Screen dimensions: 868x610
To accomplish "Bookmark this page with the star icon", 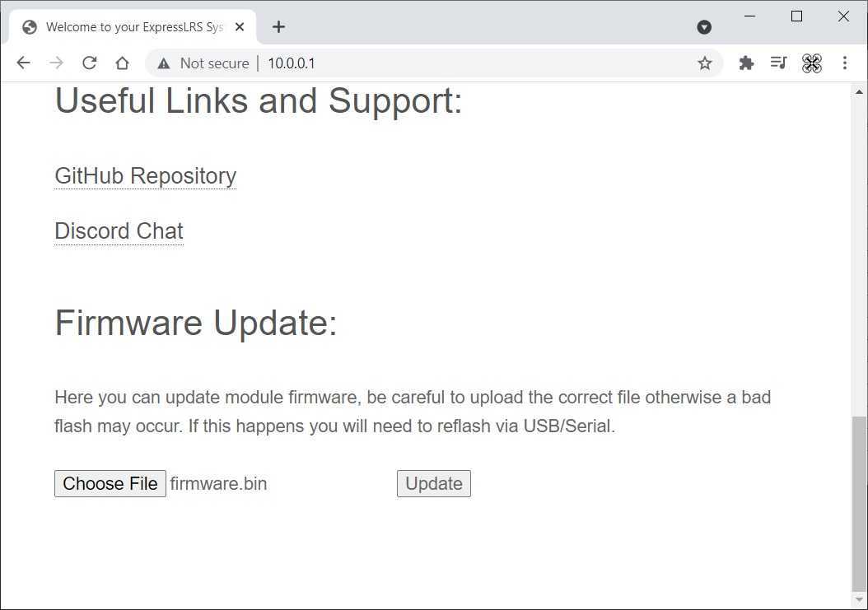I will 704,63.
